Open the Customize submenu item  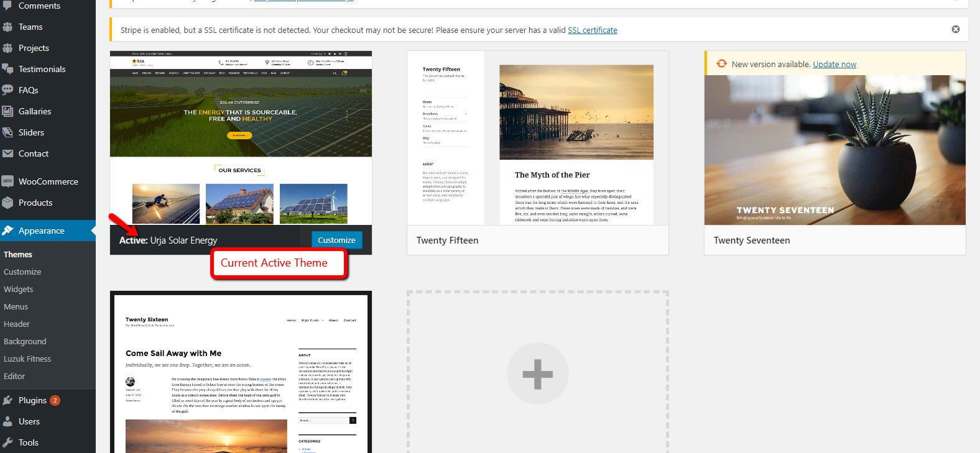(22, 272)
